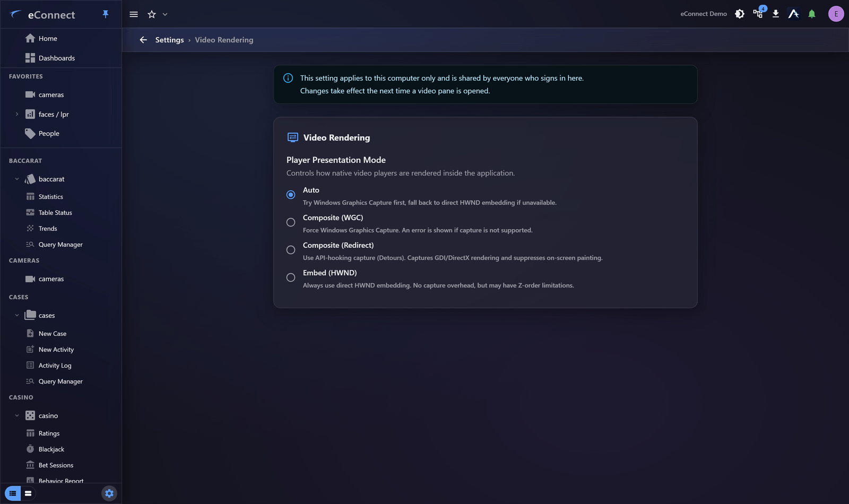Toggle the theme brightness icon
Viewport: 849px width, 504px height.
[740, 14]
